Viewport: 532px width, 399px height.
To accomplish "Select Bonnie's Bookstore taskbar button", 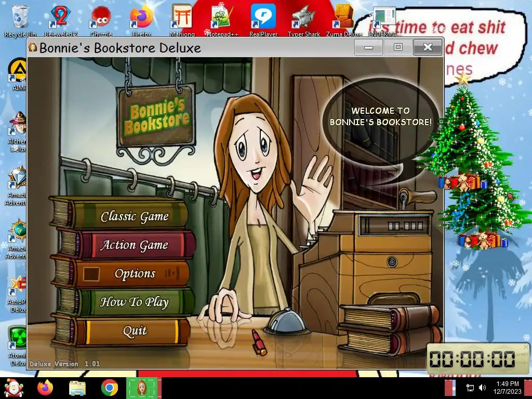I will (x=142, y=388).
